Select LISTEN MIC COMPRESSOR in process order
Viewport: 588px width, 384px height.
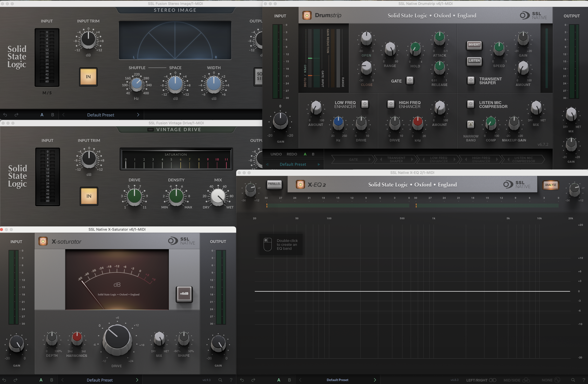click(x=523, y=160)
